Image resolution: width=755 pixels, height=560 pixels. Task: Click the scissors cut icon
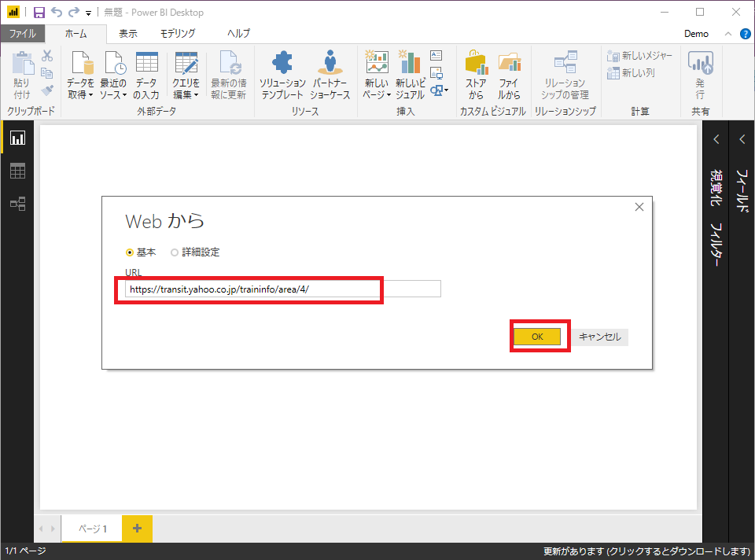pyautogui.click(x=47, y=56)
